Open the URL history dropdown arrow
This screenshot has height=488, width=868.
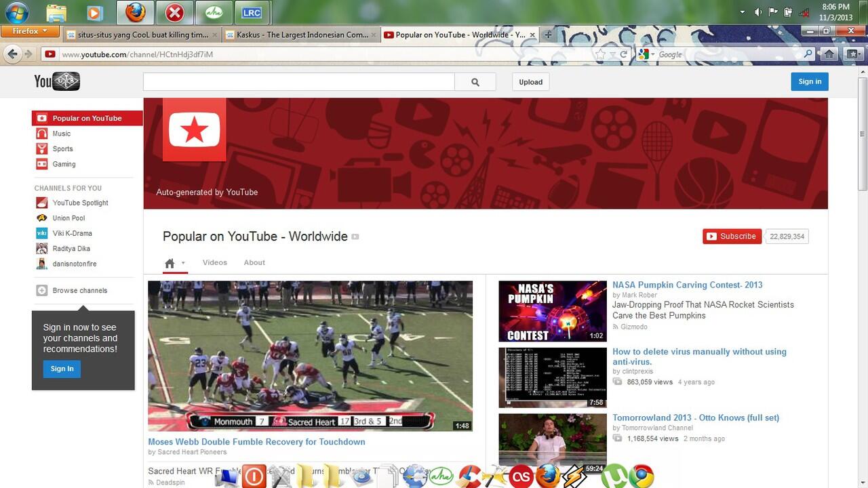612,54
